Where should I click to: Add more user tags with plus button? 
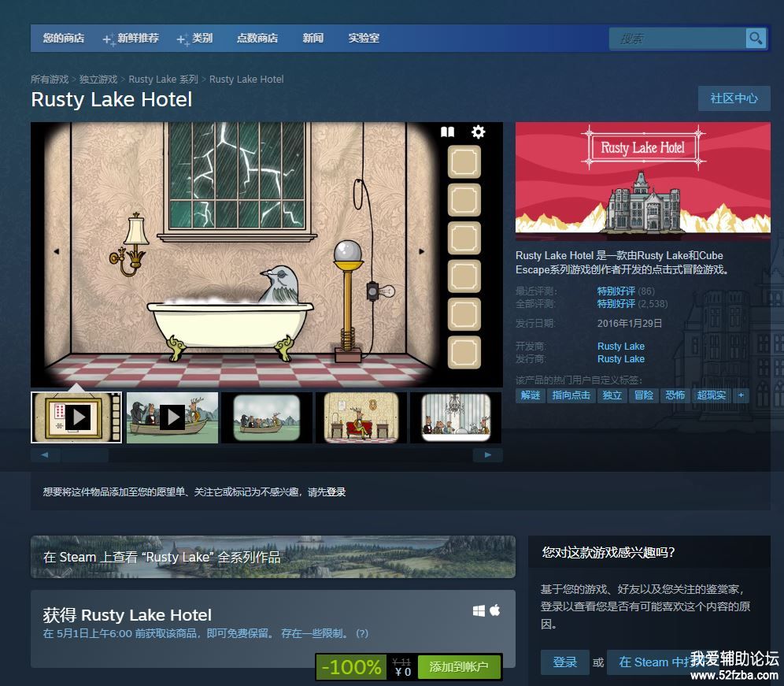[741, 395]
